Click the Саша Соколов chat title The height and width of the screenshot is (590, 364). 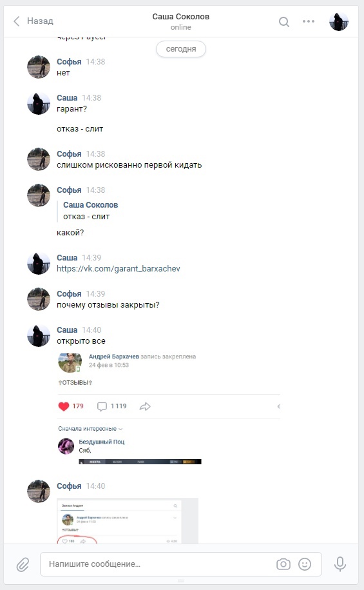[181, 17]
